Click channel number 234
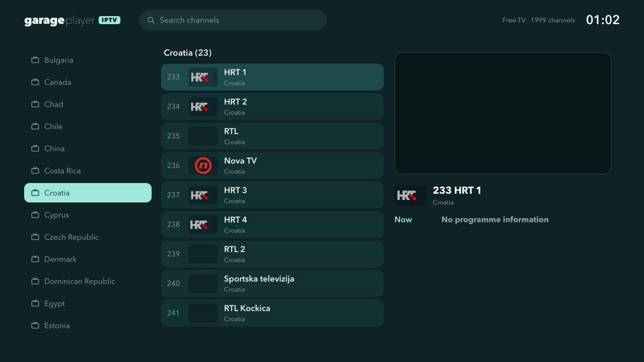The width and height of the screenshot is (644, 362). pyautogui.click(x=173, y=107)
